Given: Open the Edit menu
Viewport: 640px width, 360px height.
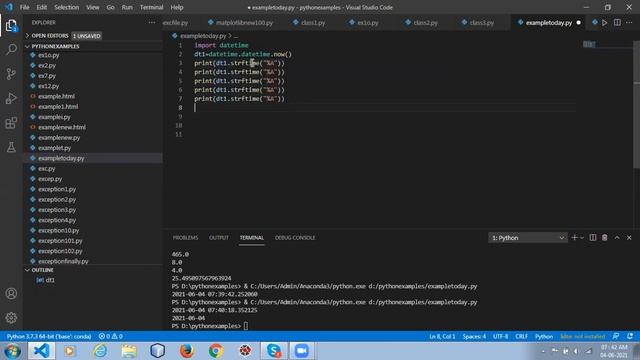Looking at the screenshot, I should pos(42,7).
